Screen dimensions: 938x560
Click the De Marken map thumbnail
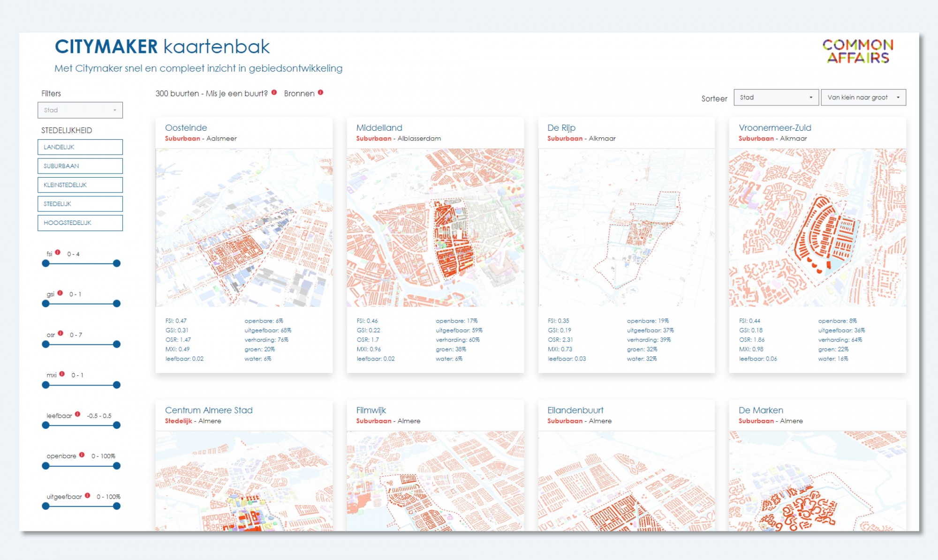(817, 481)
